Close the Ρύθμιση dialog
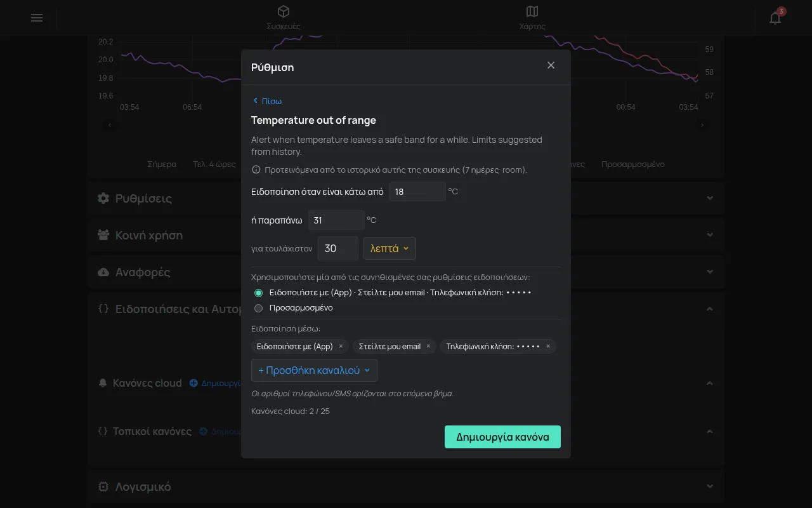The height and width of the screenshot is (508, 812). click(x=551, y=65)
